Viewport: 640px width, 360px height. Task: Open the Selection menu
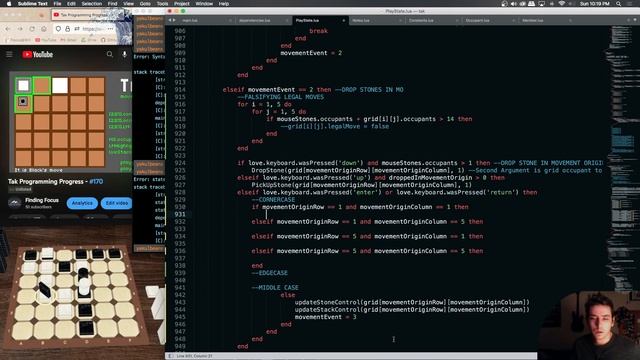(x=92, y=4)
